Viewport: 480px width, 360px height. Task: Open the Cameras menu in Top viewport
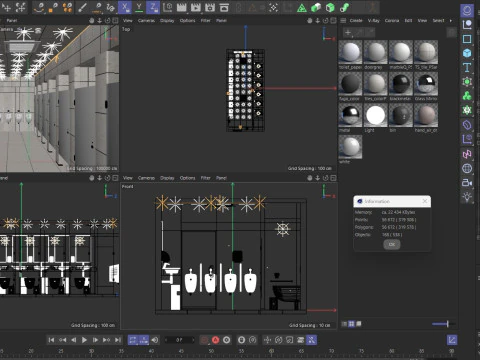[146, 21]
